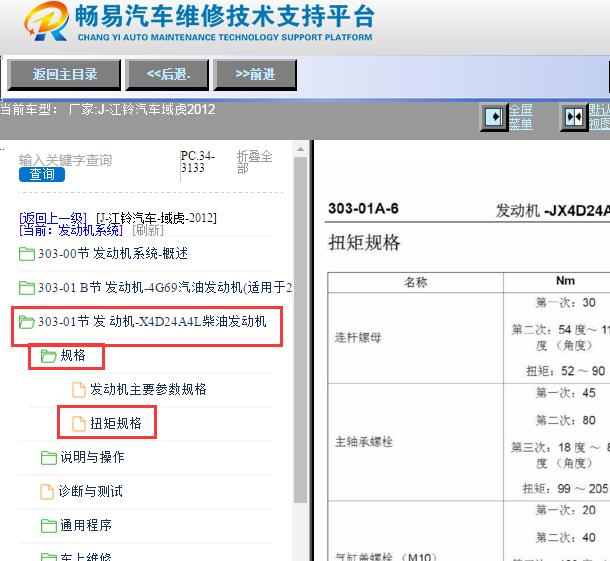This screenshot has width=610, height=561.
Task: Click the 303-01A-6 page heading
Action: click(x=363, y=209)
